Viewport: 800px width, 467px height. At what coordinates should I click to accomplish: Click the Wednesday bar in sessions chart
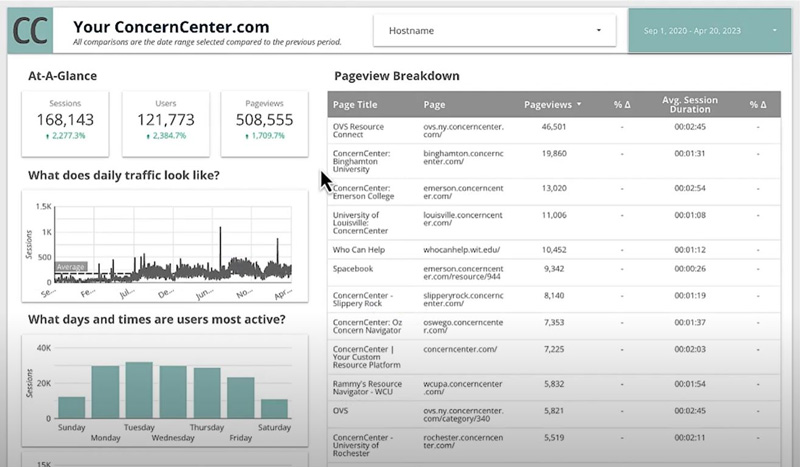[x=173, y=392]
